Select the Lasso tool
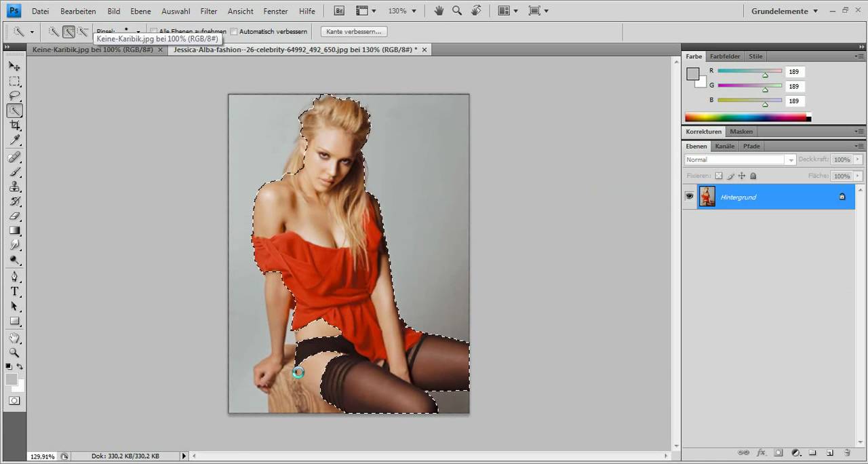This screenshot has width=868, height=464. coord(14,96)
